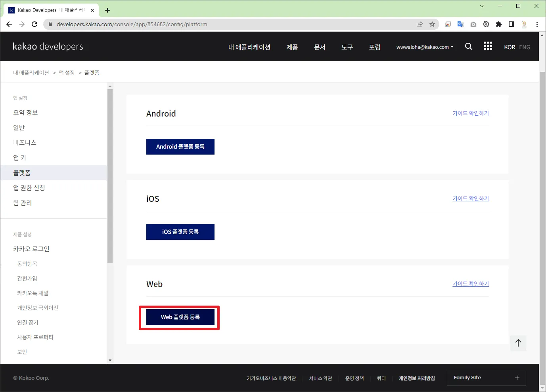Select 플랫폼 in the sidebar

(54, 173)
